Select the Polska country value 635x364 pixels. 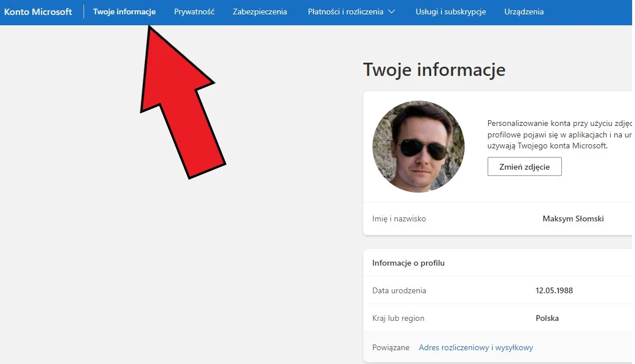click(547, 318)
